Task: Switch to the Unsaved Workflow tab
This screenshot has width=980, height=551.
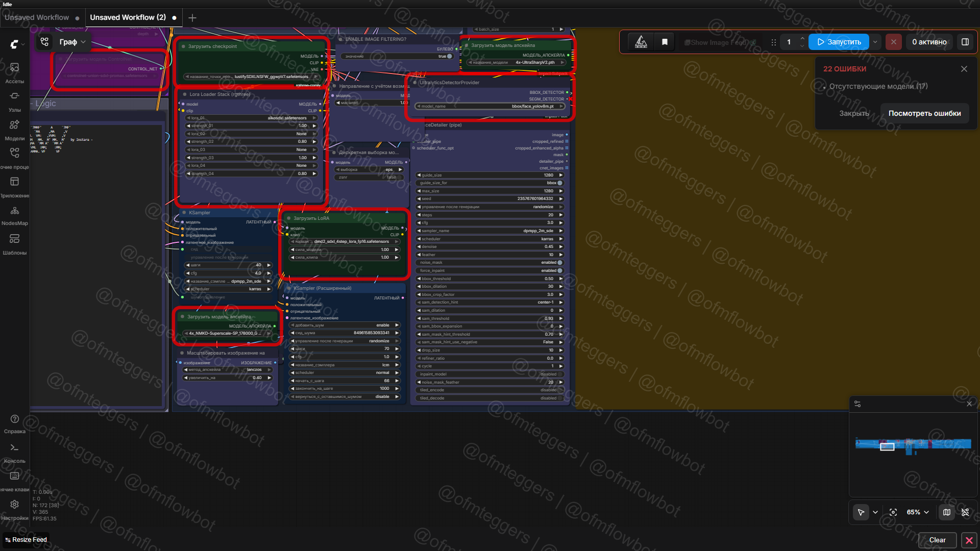Action: point(37,17)
